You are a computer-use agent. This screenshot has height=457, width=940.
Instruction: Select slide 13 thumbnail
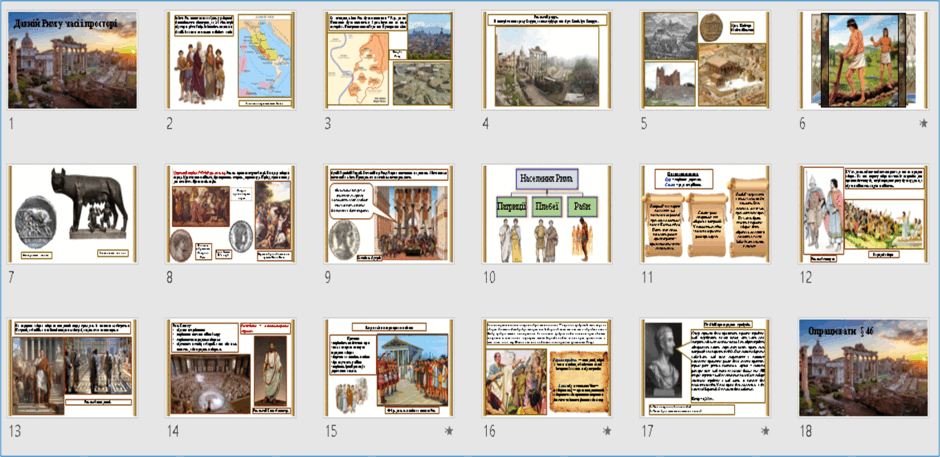pos(73,368)
